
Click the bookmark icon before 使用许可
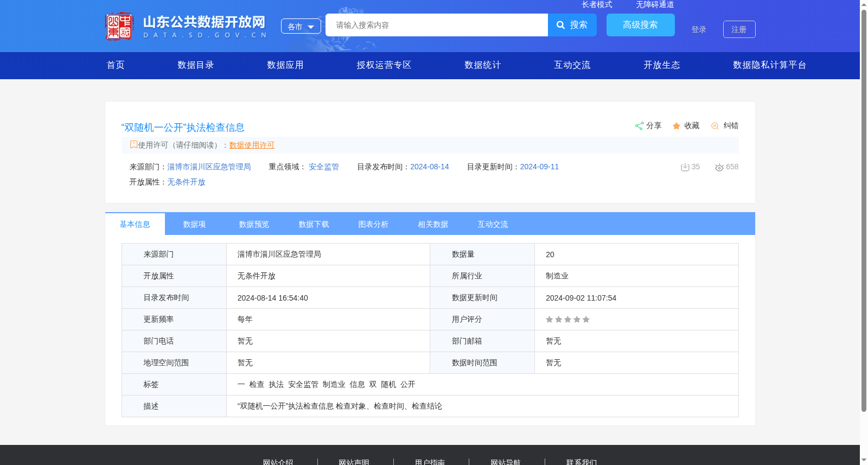pos(133,144)
